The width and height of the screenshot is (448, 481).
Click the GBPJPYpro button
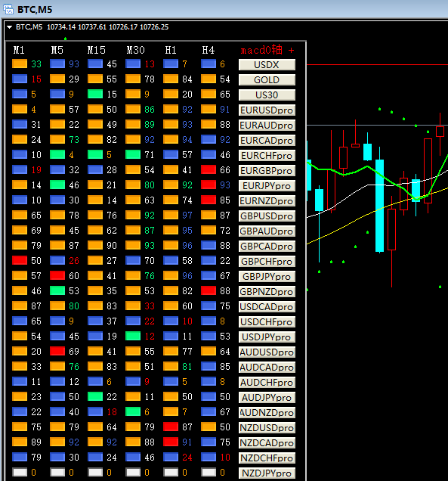[267, 276]
